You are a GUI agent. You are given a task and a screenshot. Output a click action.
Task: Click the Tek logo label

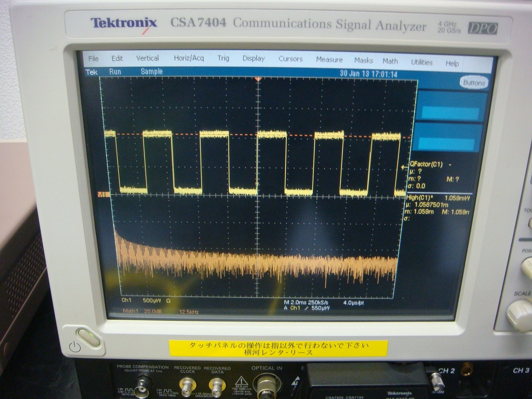coord(91,72)
